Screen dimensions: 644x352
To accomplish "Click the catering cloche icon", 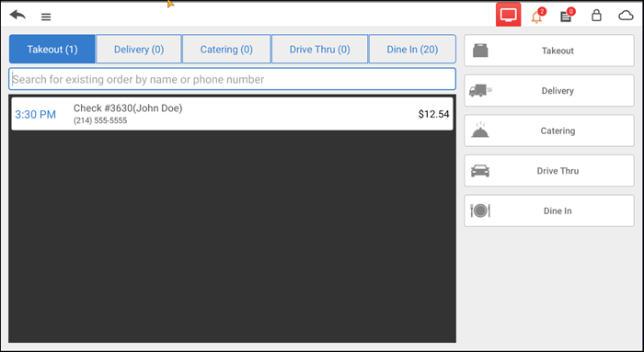I will pos(480,131).
